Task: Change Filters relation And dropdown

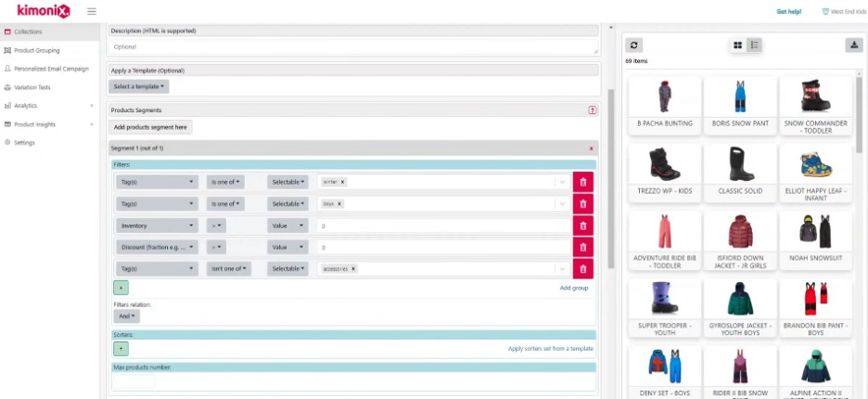Action: click(127, 315)
